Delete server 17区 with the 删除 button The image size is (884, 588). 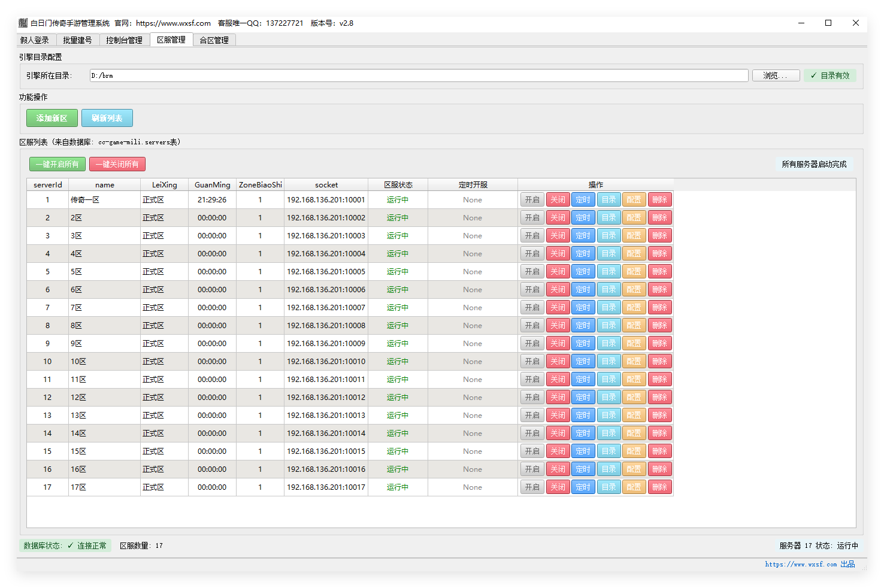pos(659,487)
